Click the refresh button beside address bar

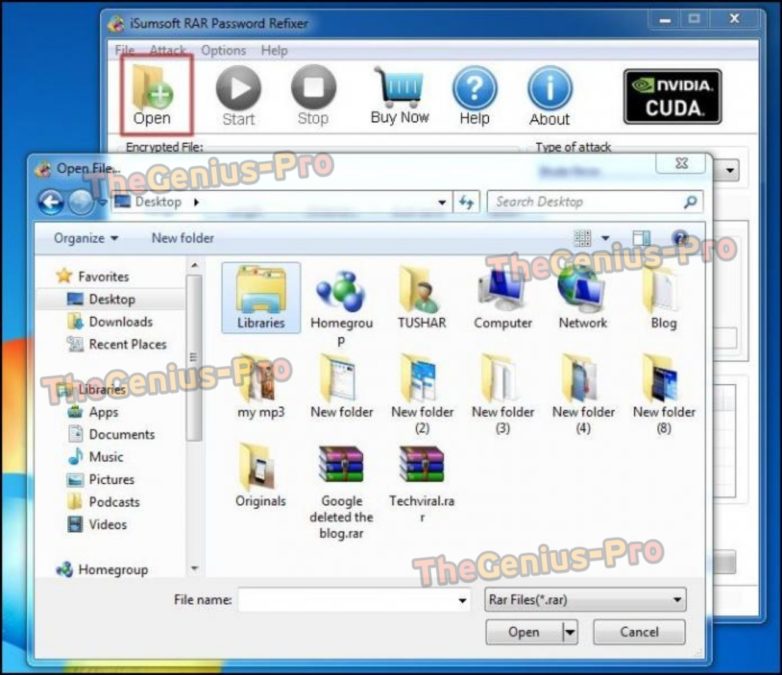466,202
